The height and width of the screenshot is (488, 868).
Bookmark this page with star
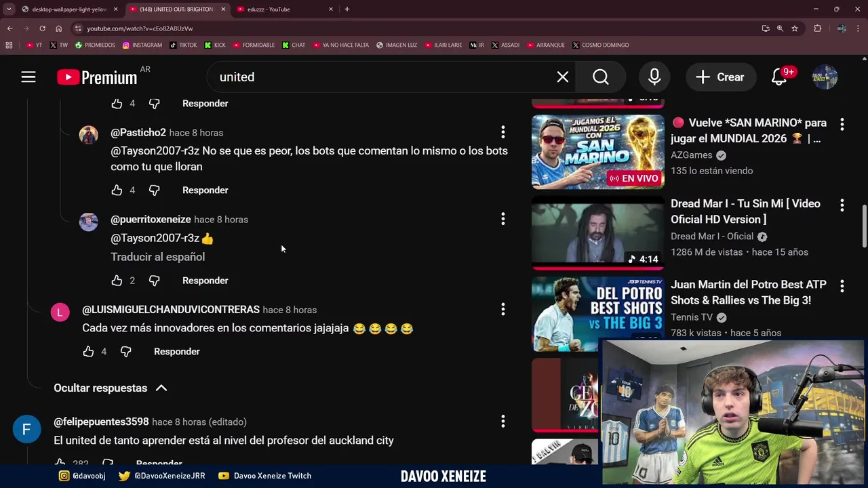click(795, 28)
